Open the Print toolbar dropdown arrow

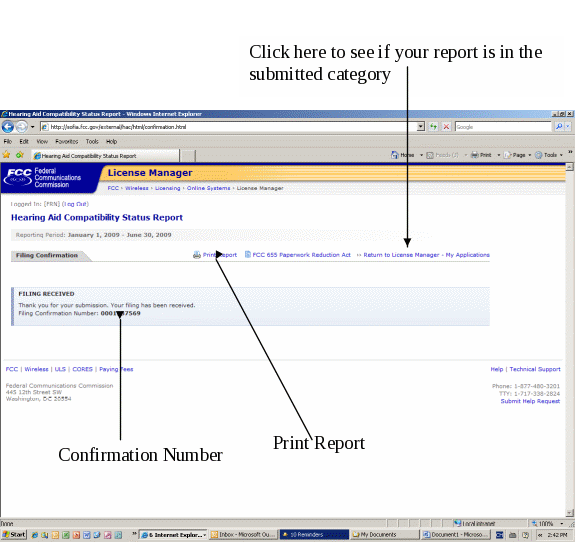pos(498,155)
